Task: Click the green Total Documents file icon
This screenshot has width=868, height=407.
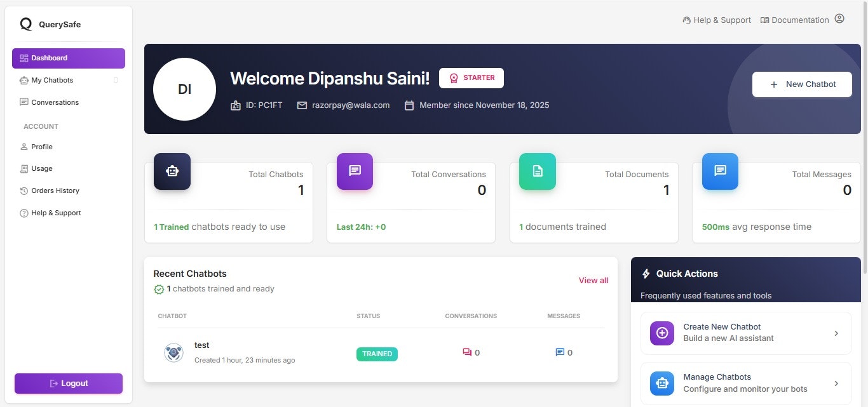Action: coord(537,171)
